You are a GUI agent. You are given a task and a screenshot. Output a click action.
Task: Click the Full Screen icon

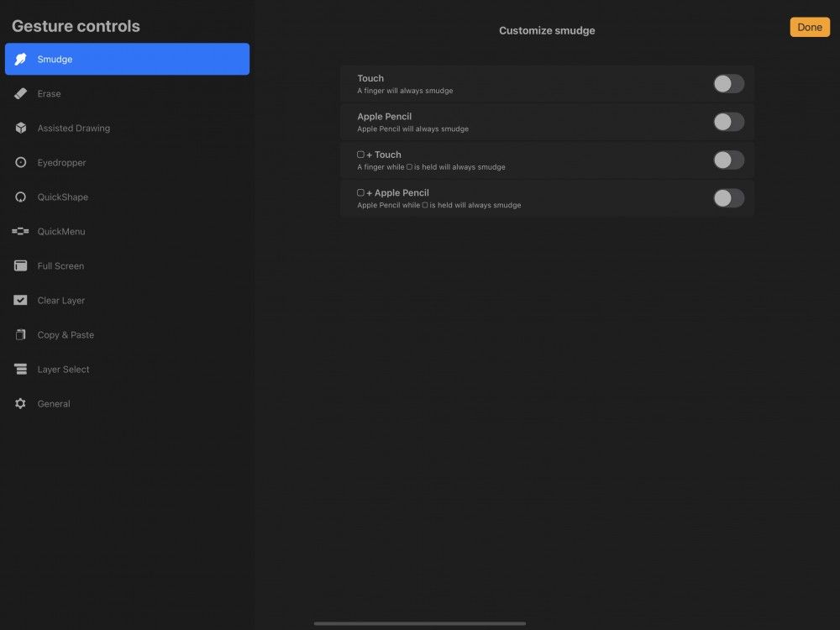[x=20, y=265]
